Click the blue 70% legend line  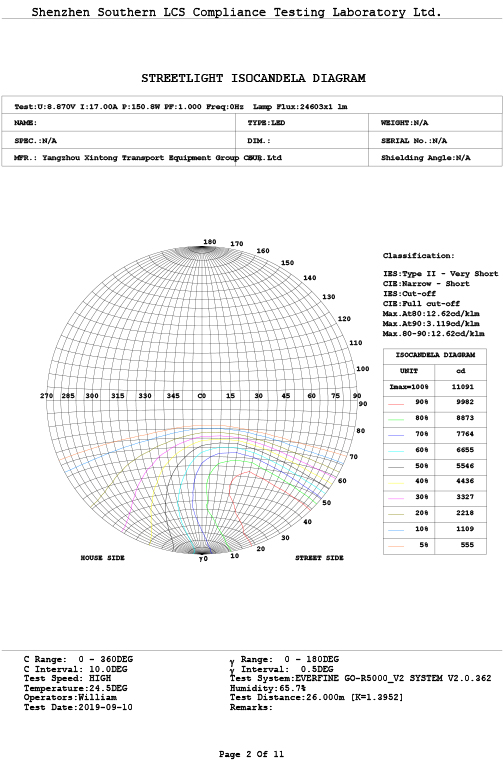(396, 436)
